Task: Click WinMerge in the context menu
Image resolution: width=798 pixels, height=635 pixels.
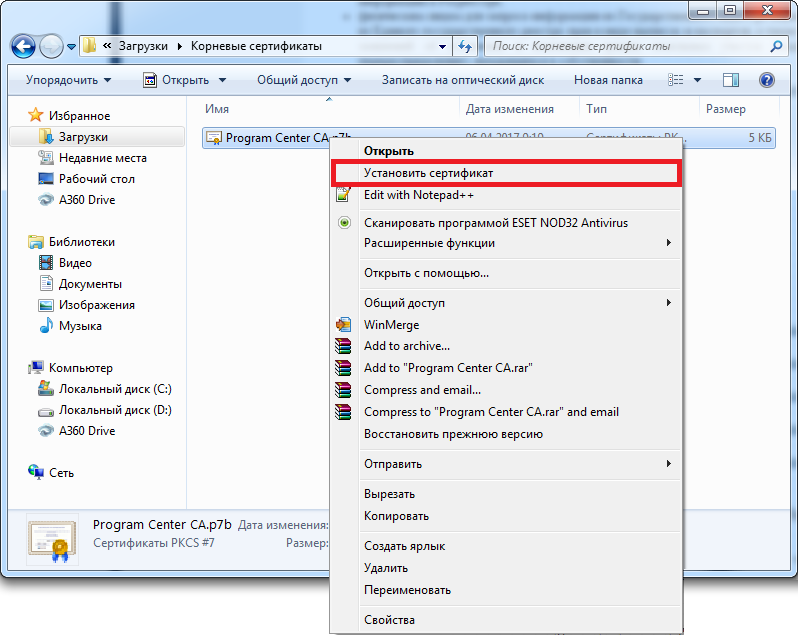Action: (x=391, y=325)
